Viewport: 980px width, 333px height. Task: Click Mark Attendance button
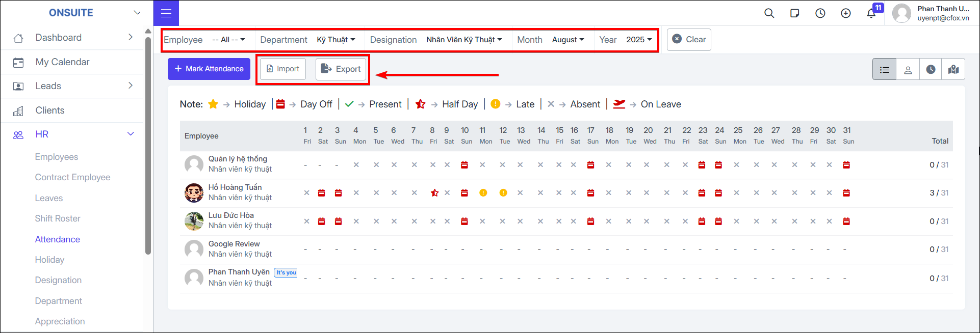[209, 69]
